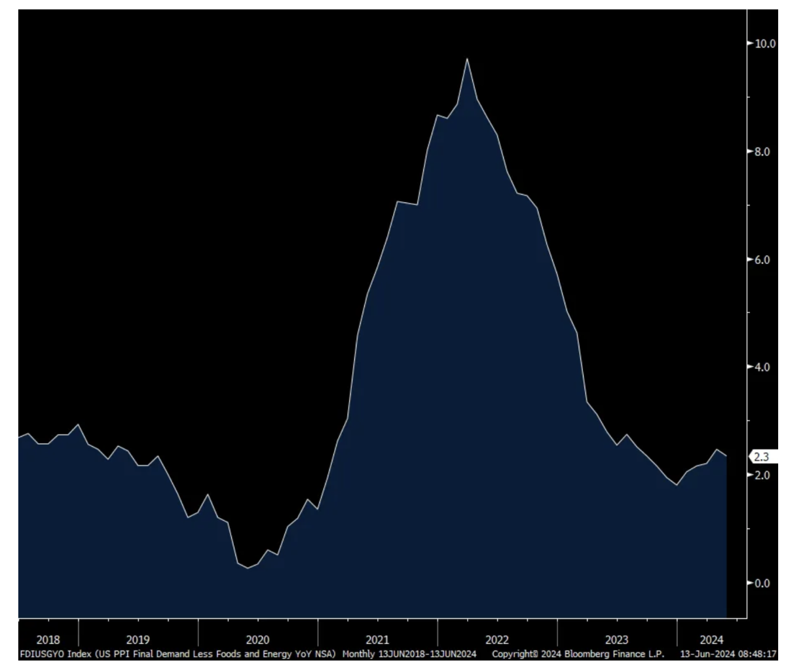The image size is (786, 672).
Task: Select the 2024 year label on the timeline
Action: click(711, 640)
